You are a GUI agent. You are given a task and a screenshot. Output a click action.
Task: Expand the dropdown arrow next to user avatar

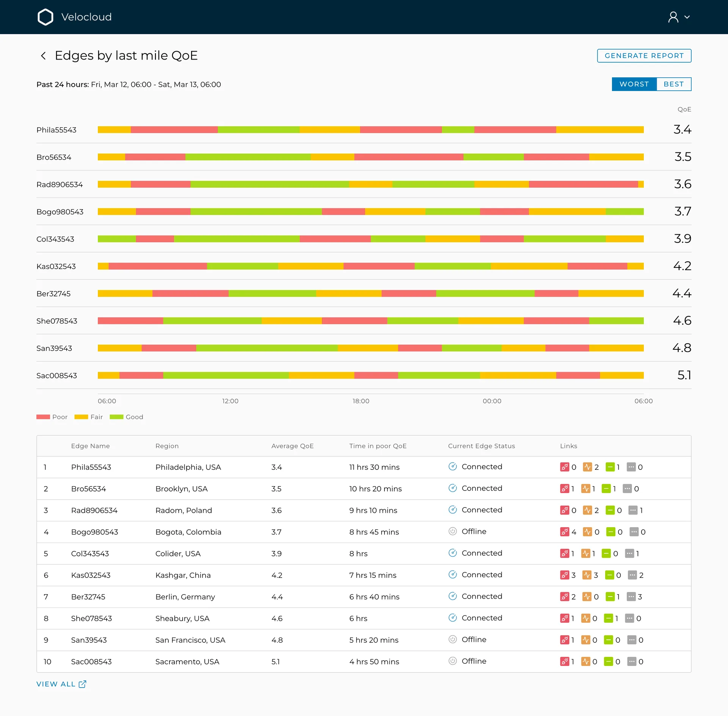[x=687, y=17]
